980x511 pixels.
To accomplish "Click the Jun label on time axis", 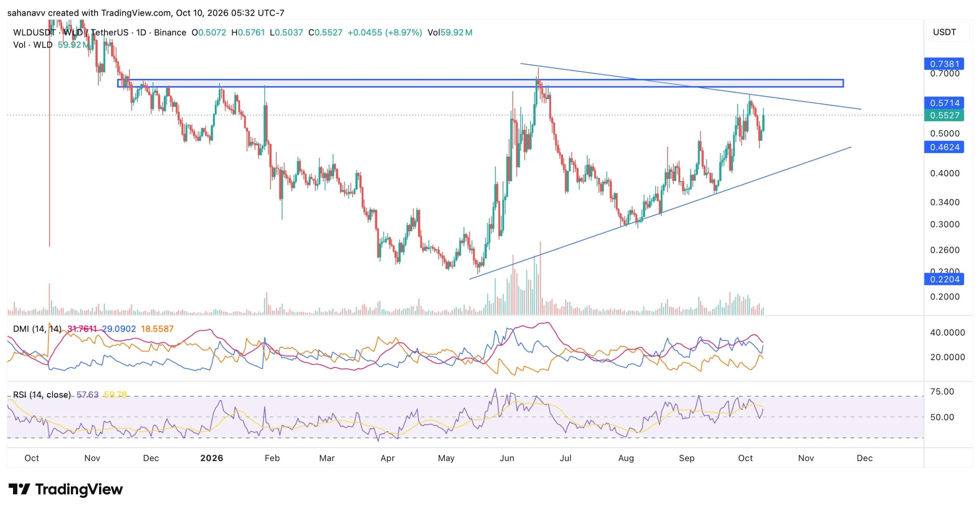I will pos(506,458).
